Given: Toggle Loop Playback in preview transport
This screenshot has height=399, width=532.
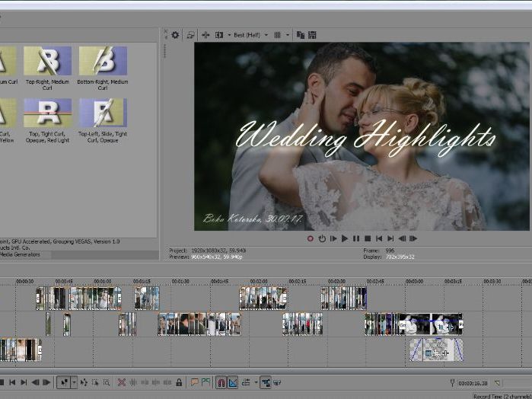Looking at the screenshot, I should pyautogui.click(x=322, y=239).
